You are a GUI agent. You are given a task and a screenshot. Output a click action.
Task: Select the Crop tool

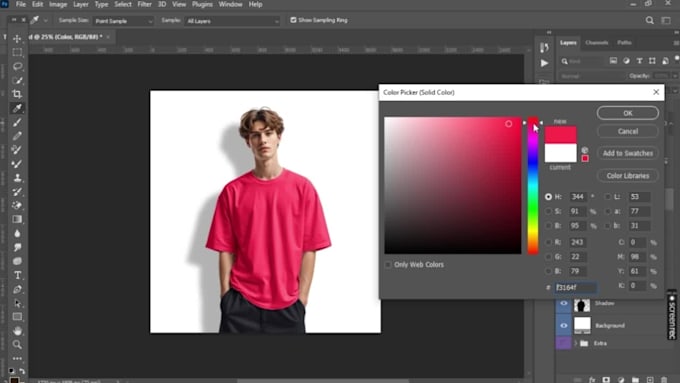coord(17,94)
